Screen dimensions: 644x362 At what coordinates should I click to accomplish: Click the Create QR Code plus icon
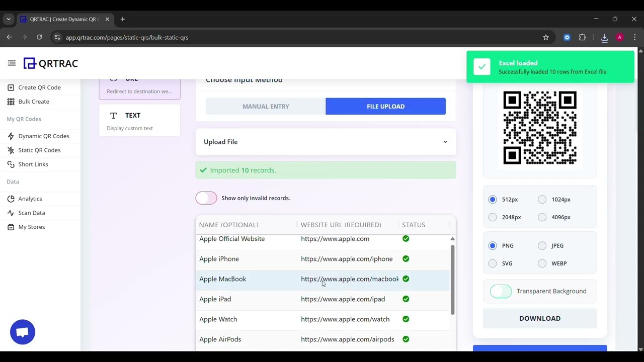coord(11,87)
